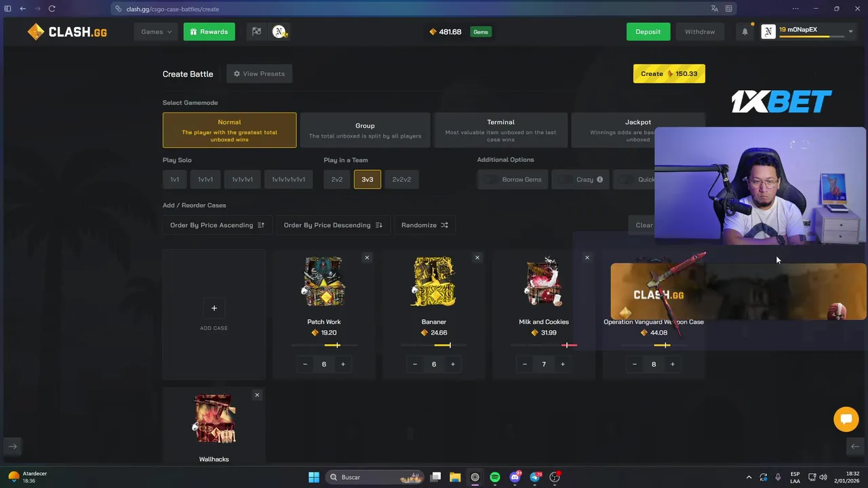Show hidden system tray icons

pyautogui.click(x=749, y=477)
